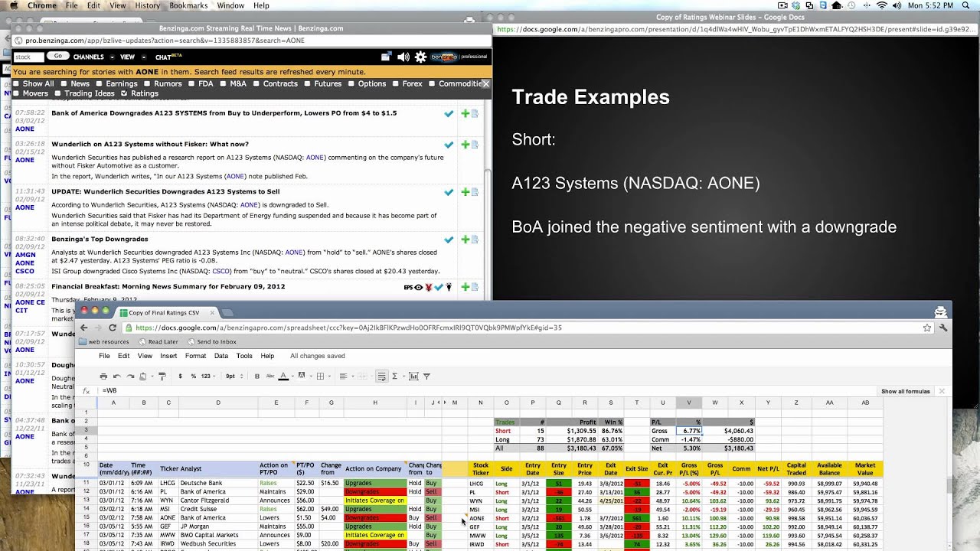Viewport: 980px width, 551px height.
Task: Select the Copy of Final Ratings CSV tab
Action: tap(164, 312)
